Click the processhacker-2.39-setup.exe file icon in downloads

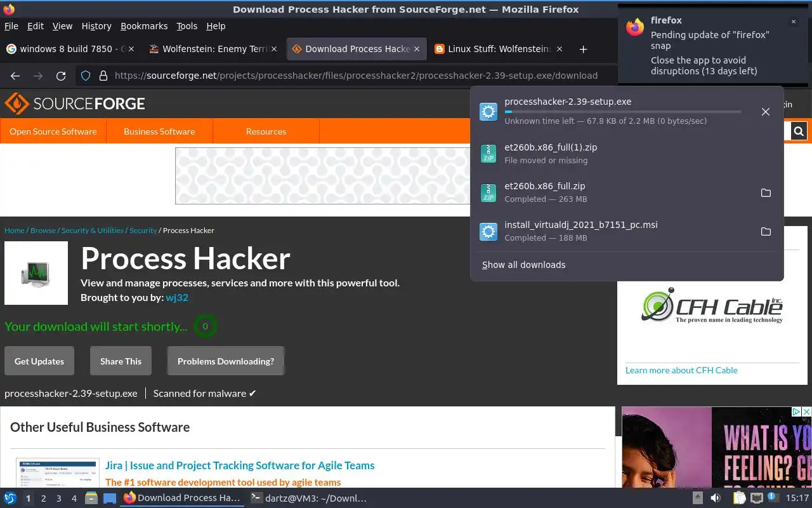point(488,112)
